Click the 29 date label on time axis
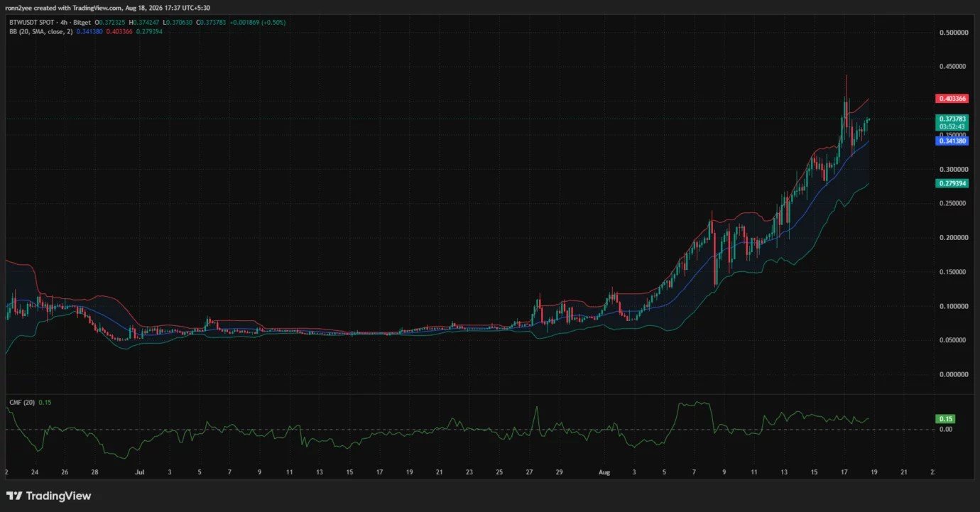 pyautogui.click(x=560, y=472)
